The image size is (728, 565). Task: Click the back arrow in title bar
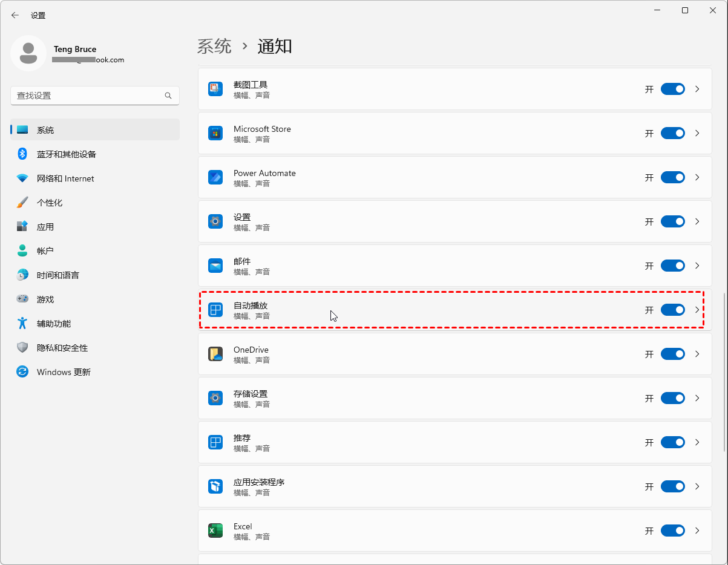pyautogui.click(x=15, y=15)
